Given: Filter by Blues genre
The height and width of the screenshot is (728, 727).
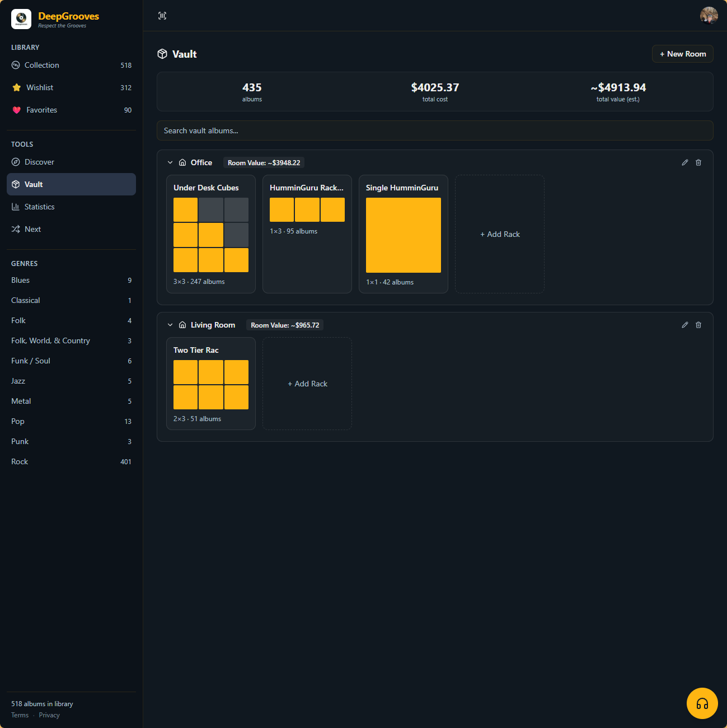Looking at the screenshot, I should click(71, 280).
